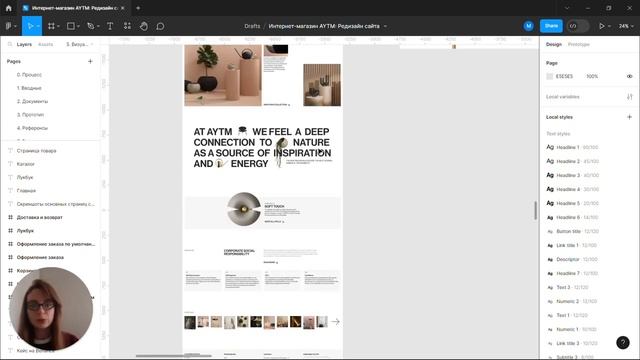The image size is (640, 360).
Task: Add a new page
Action: click(90, 61)
